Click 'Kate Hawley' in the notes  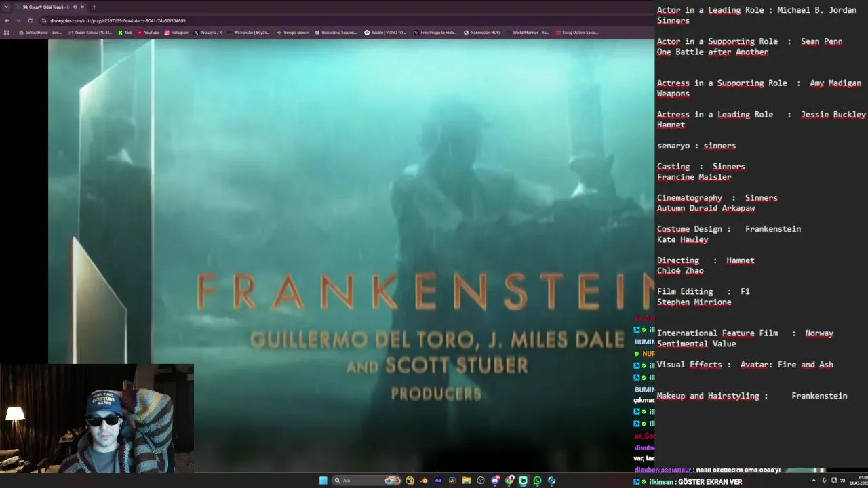pos(682,240)
